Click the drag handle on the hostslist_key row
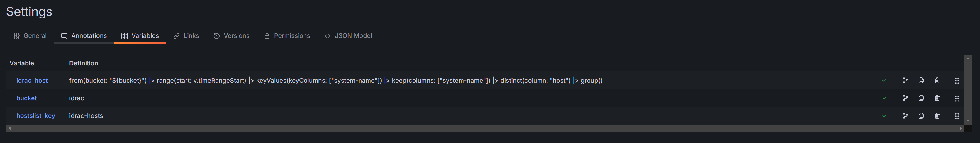Viewport: 980px width, 143px height. click(957, 116)
